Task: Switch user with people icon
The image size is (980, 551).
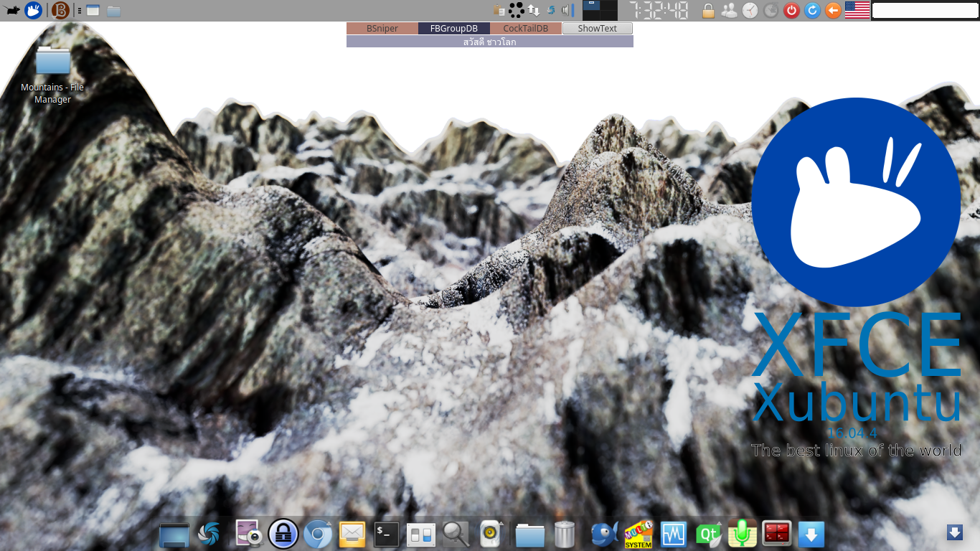Action: click(729, 10)
